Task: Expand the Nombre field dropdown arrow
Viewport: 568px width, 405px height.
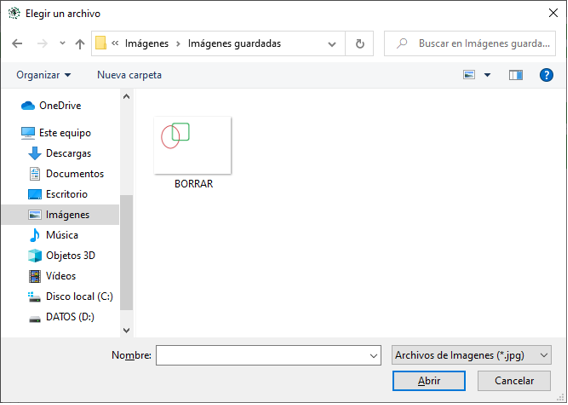Action: pyautogui.click(x=373, y=356)
